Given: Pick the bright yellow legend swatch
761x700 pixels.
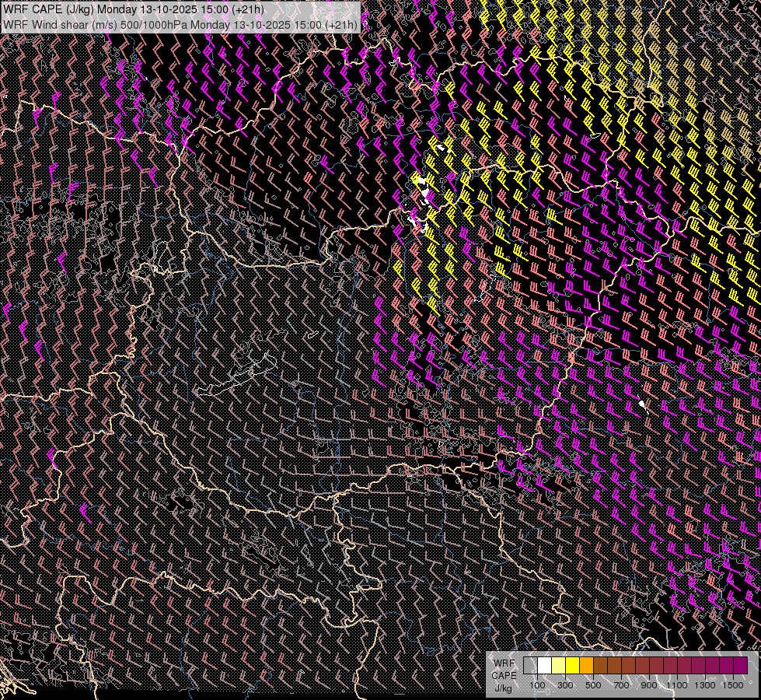Looking at the screenshot, I should click(572, 665).
